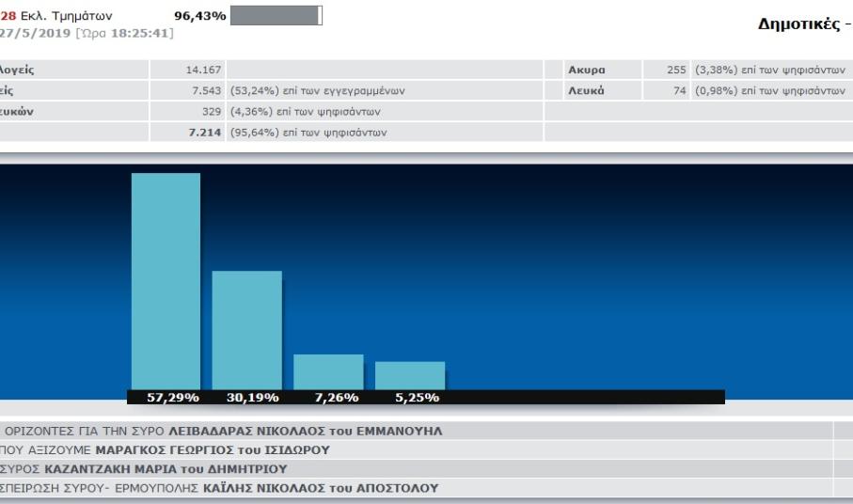Image resolution: width=853 pixels, height=504 pixels.
Task: Click the 5,25% percentage label
Action: coord(413,398)
